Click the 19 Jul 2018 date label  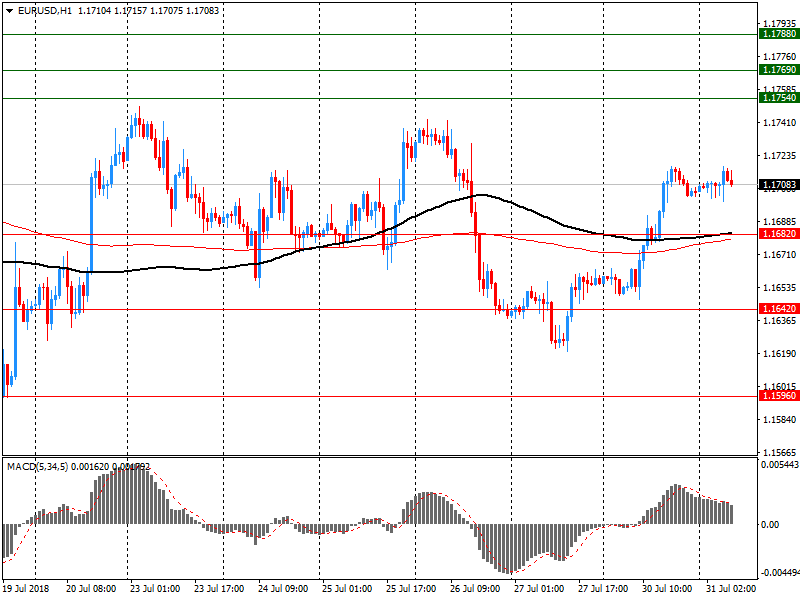point(28,589)
